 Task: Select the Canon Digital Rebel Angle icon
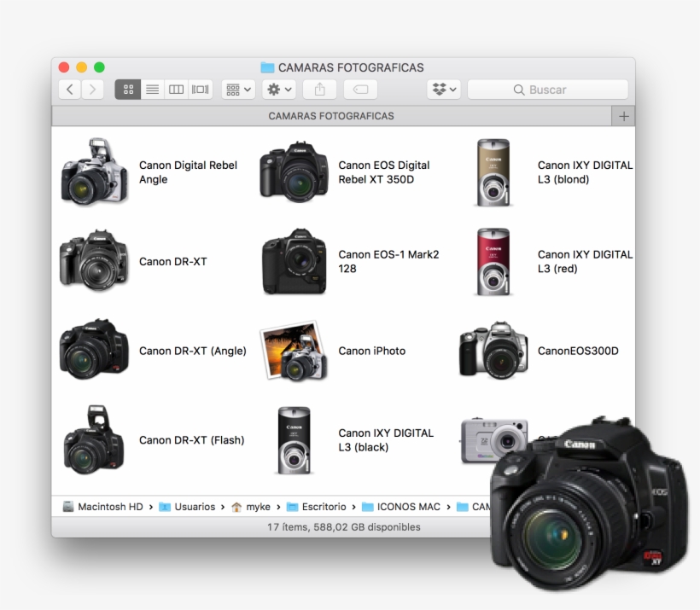[94, 172]
